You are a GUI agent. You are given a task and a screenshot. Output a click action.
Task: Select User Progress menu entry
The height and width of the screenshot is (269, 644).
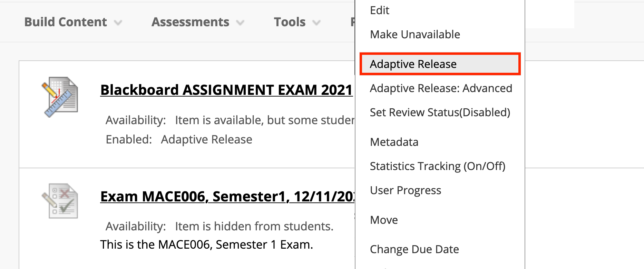(x=406, y=190)
